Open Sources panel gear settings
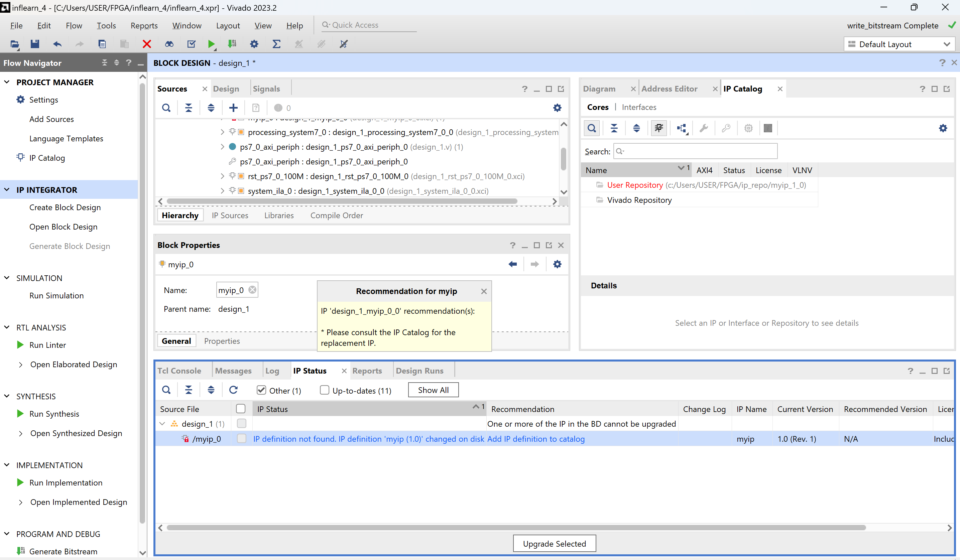 coord(557,108)
